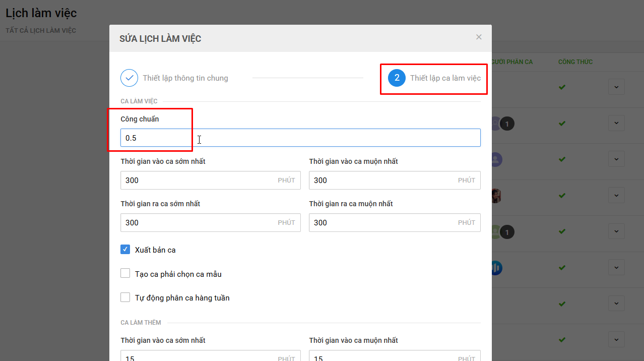Click the Thời gian vào ca sớm nhất field with 300
644x361 pixels.
pyautogui.click(x=211, y=180)
